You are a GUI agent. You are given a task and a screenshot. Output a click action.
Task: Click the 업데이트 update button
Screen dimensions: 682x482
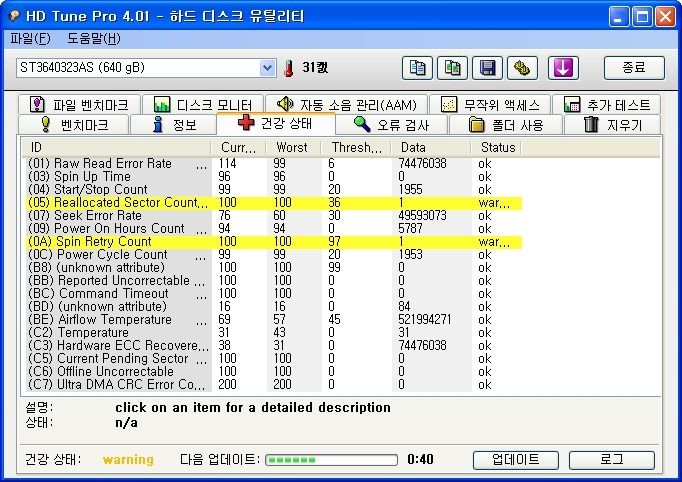515,460
